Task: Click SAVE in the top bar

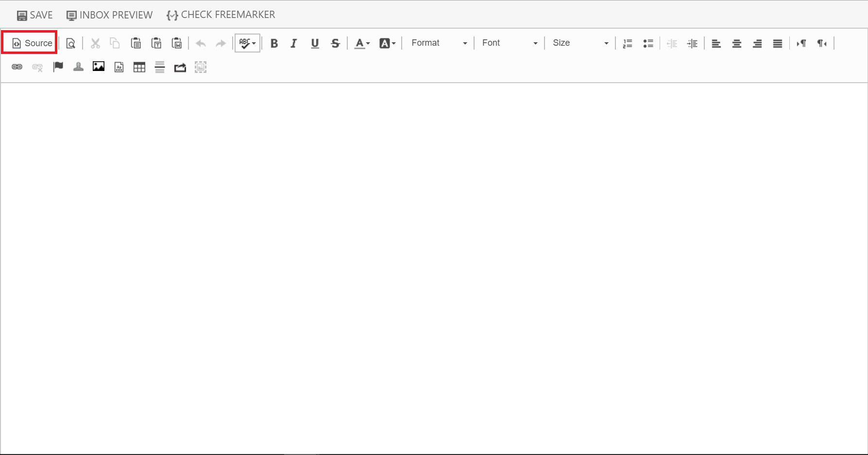Action: pyautogui.click(x=34, y=15)
